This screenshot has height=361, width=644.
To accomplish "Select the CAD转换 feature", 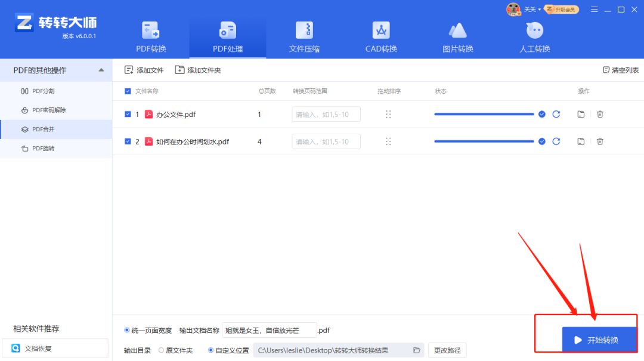I will coord(380,36).
